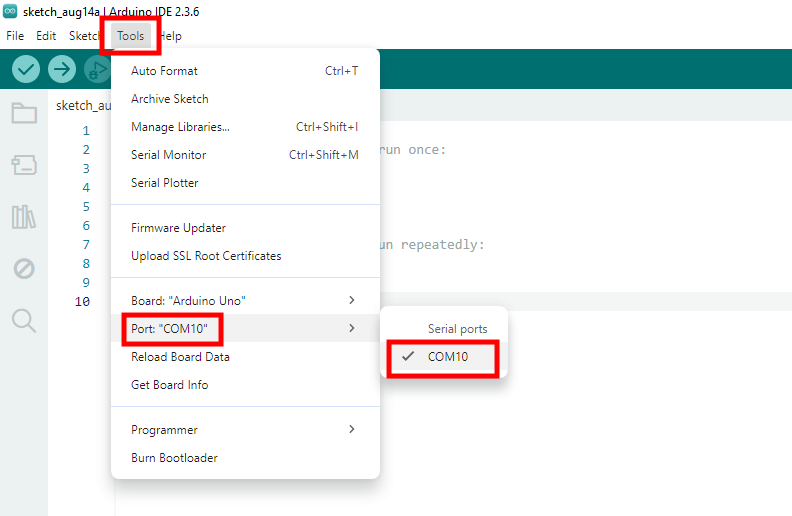Viewport: 792px width, 516px height.
Task: Expand the Port "COM10" submenu
Action: pos(245,328)
